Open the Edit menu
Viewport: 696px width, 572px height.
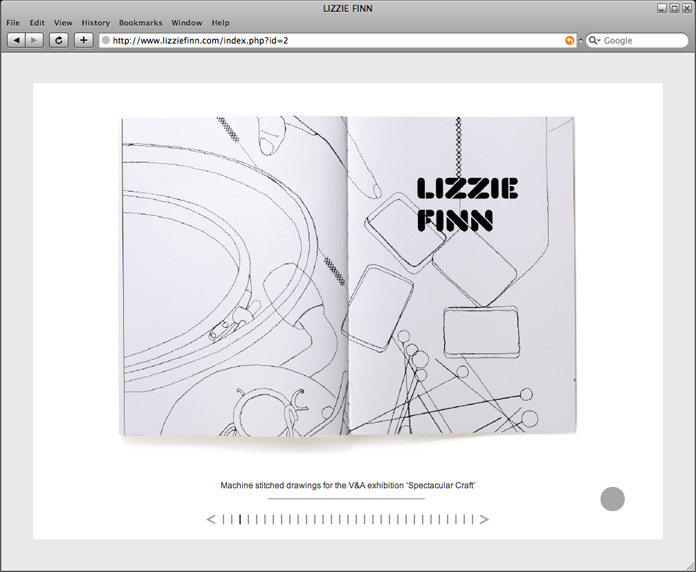37,23
